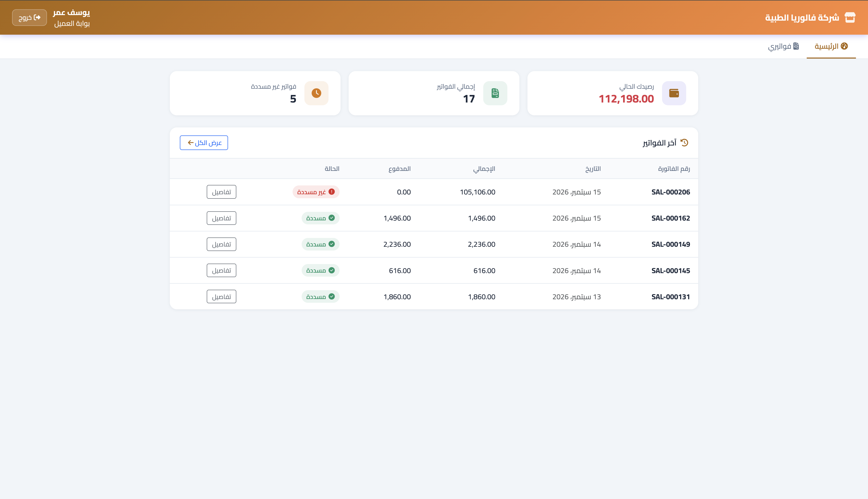Viewport: 868px width, 499px height.
Task: Click the green invoice document icon
Action: click(x=495, y=93)
